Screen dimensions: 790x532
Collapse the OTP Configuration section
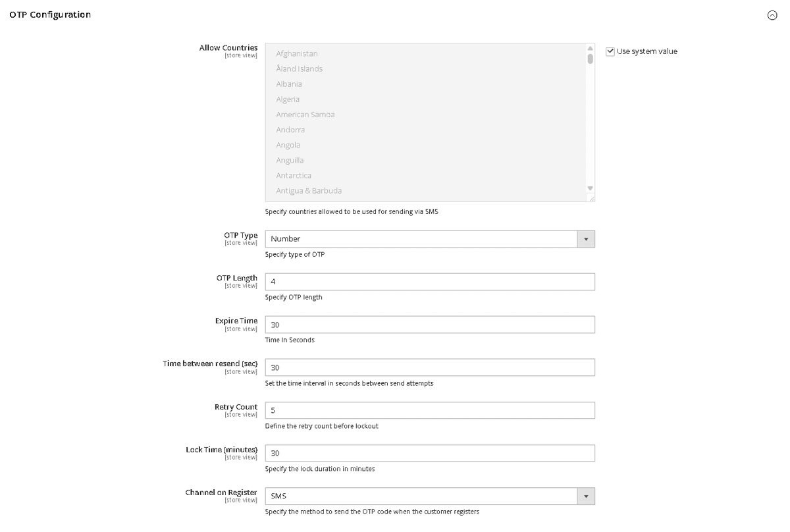pyautogui.click(x=772, y=14)
